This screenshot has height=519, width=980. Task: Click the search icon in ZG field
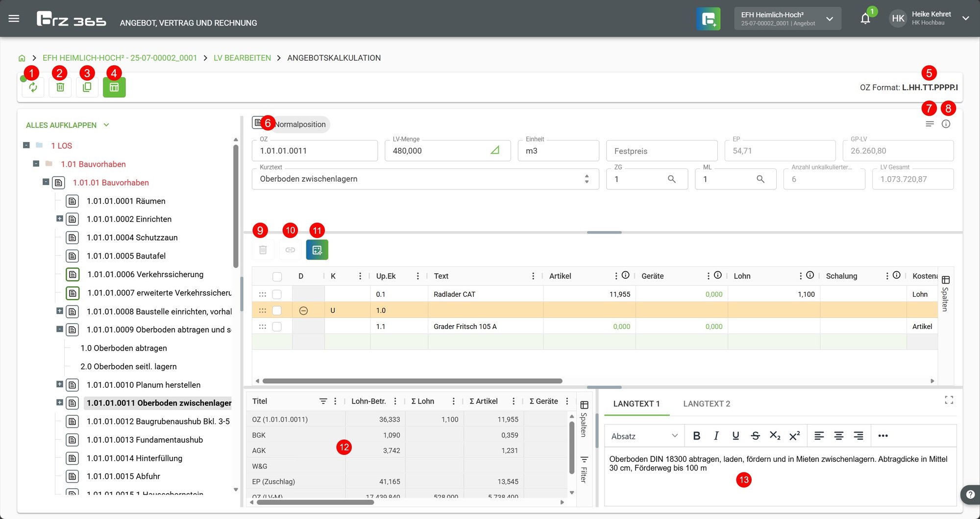(x=672, y=179)
